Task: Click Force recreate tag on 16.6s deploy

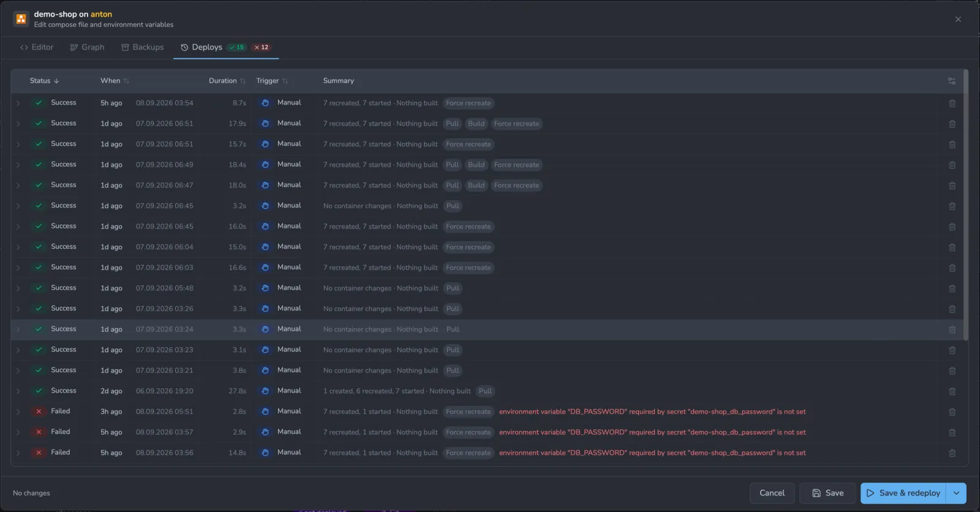Action: [x=469, y=268]
